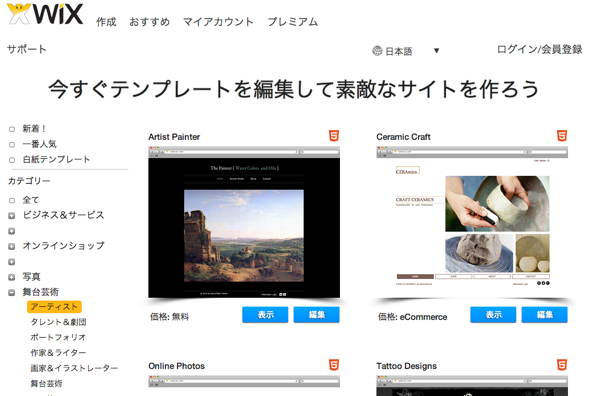
Task: Open the サポート link
Action: (27, 49)
